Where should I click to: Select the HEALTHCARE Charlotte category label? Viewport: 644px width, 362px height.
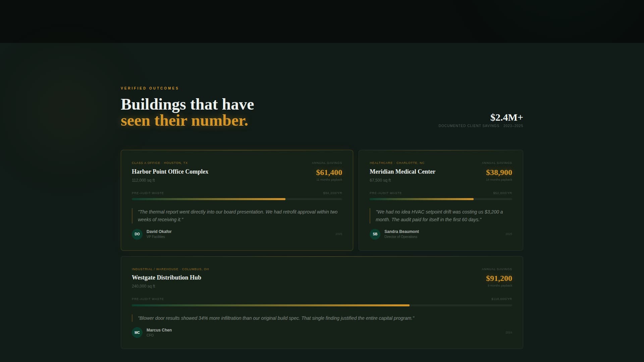(x=397, y=163)
